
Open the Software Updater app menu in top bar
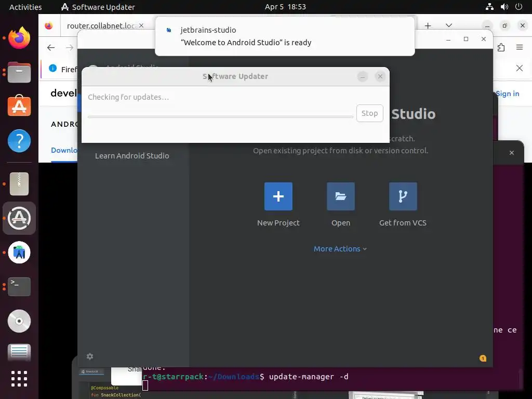[x=98, y=7]
